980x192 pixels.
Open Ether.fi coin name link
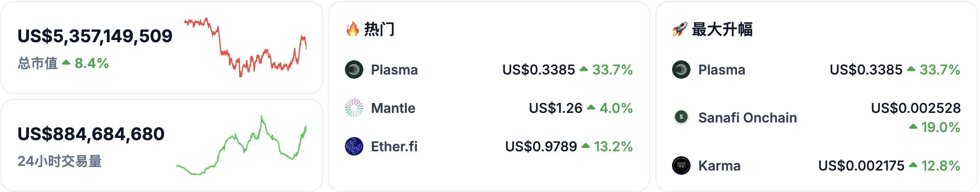(394, 146)
